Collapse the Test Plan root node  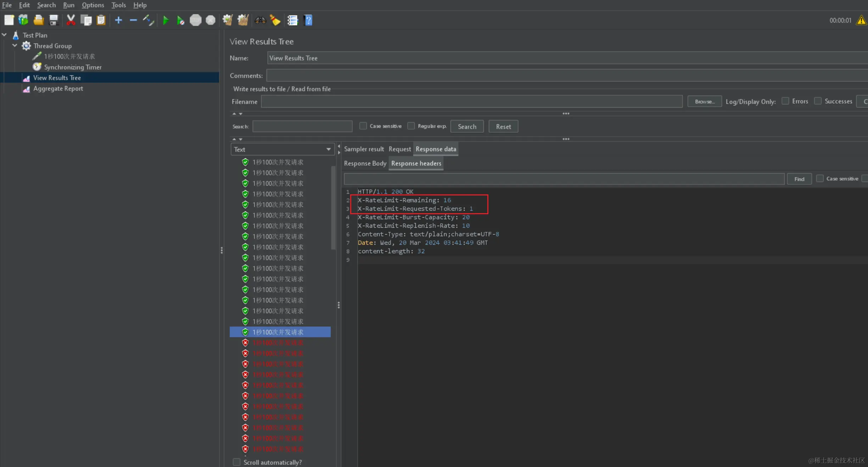tap(5, 35)
